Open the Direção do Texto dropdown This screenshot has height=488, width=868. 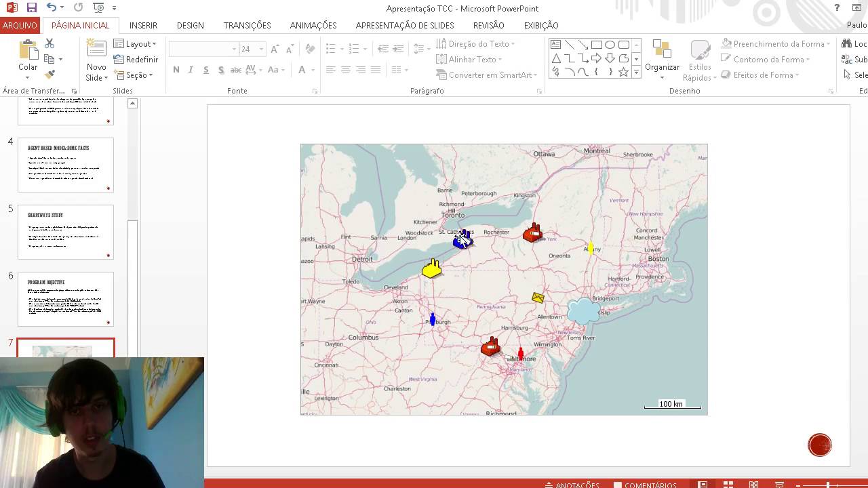475,44
